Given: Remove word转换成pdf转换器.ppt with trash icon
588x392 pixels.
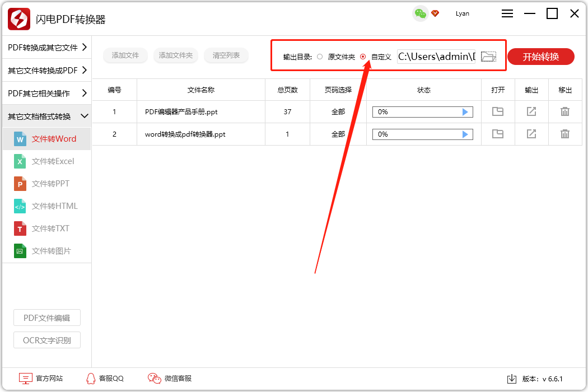Looking at the screenshot, I should [564, 134].
